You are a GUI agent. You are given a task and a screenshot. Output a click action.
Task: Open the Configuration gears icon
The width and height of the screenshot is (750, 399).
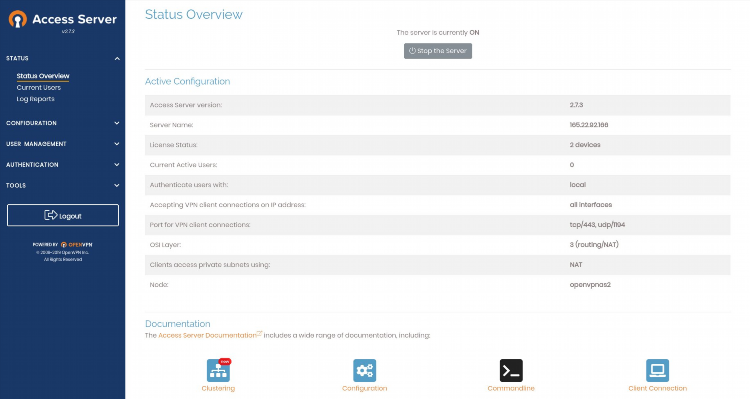[x=364, y=370]
